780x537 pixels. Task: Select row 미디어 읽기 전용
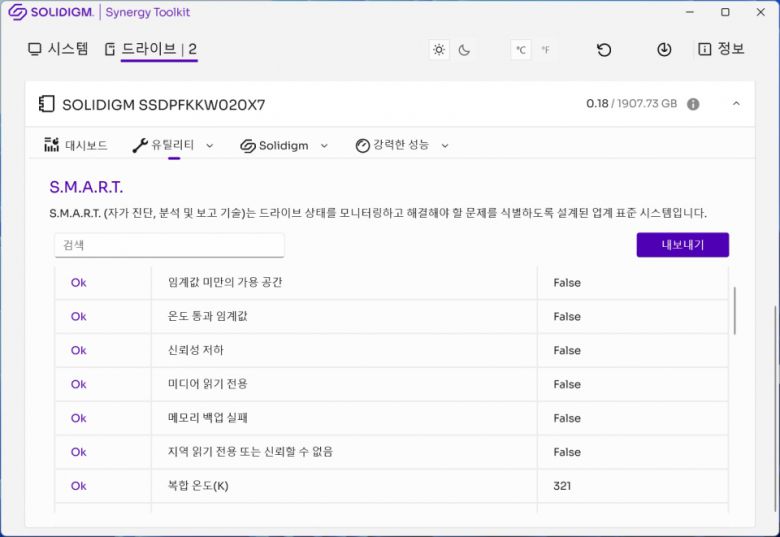(x=391, y=384)
